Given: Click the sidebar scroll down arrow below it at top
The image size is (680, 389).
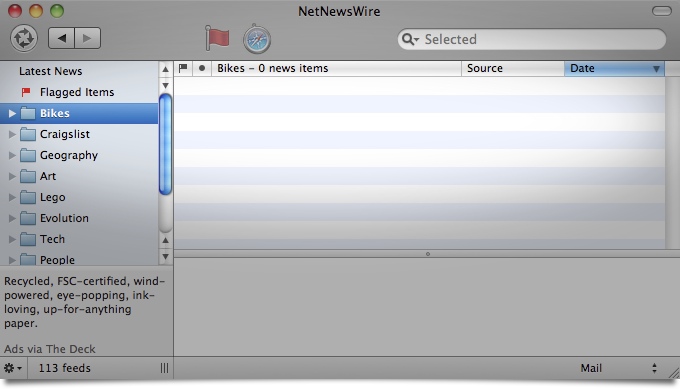Looking at the screenshot, I should pyautogui.click(x=165, y=85).
